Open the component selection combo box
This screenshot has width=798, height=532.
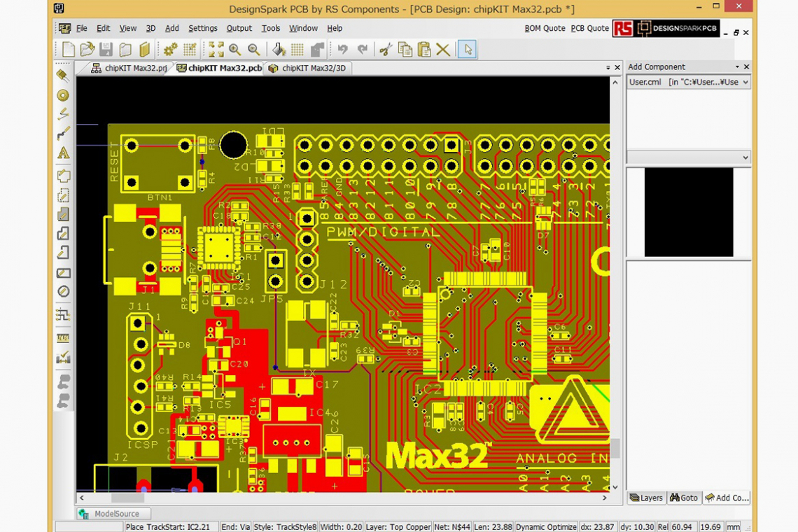coord(689,157)
